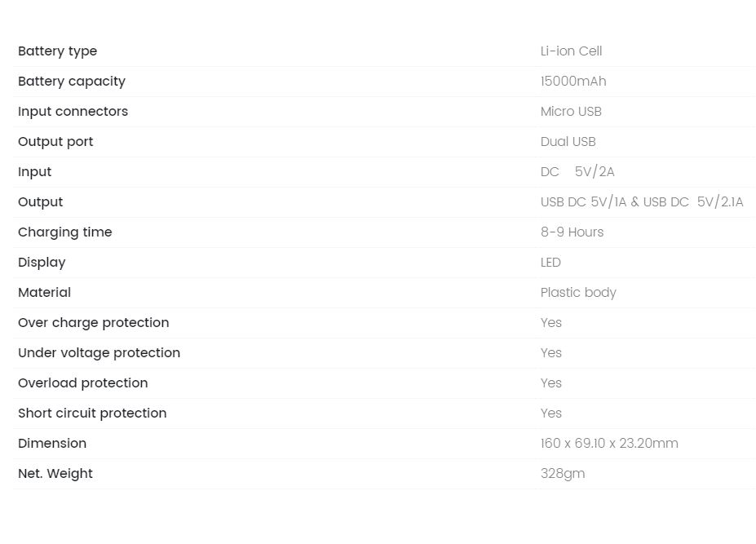
Task: Click the Battery capacity label
Action: pos(71,82)
